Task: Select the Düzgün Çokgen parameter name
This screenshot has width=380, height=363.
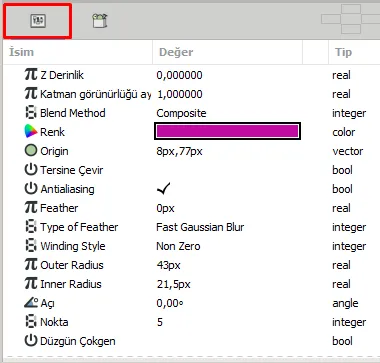Action: [78, 341]
